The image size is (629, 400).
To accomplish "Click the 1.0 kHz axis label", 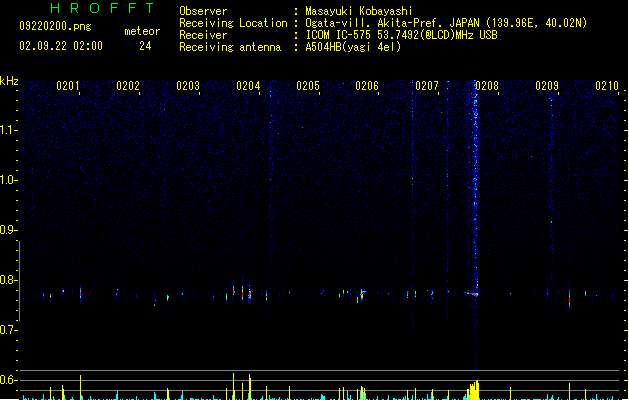I will (x=8, y=180).
